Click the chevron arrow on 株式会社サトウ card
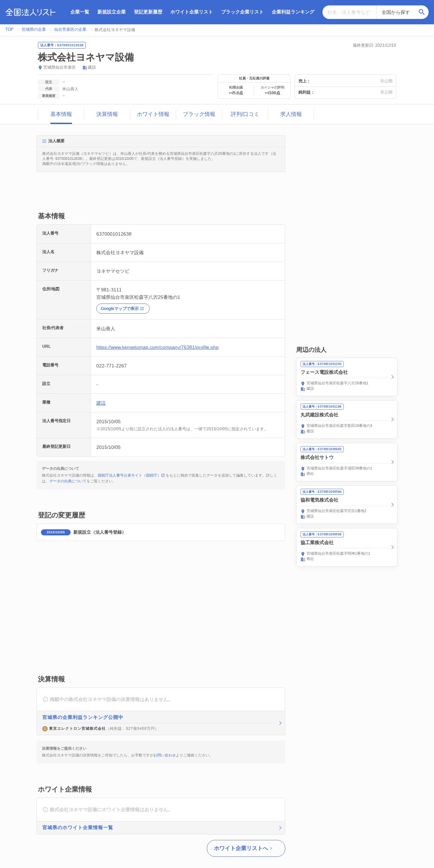Viewport: 434px width, 868px height. (392, 462)
